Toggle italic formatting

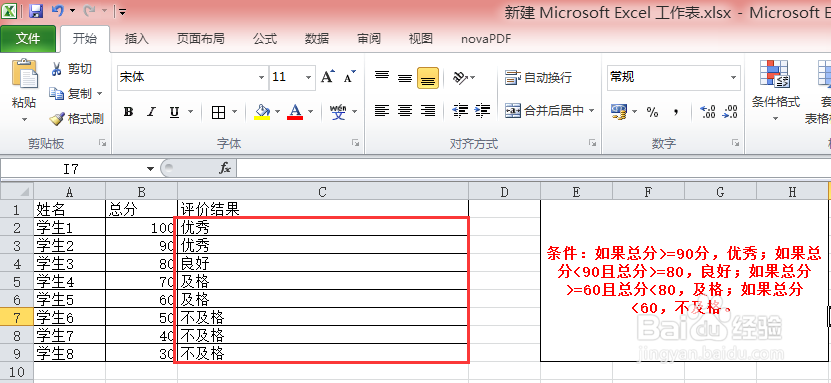click(152, 112)
